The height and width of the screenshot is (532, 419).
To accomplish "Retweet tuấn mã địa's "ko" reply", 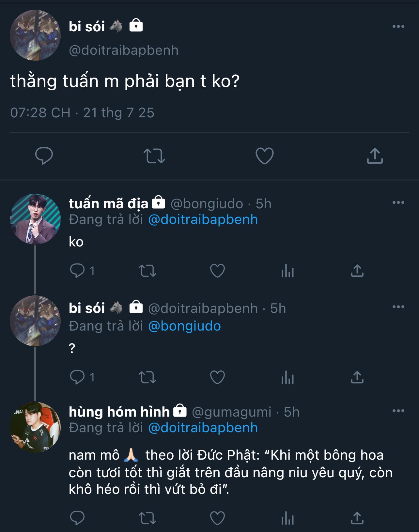I will pos(147,271).
